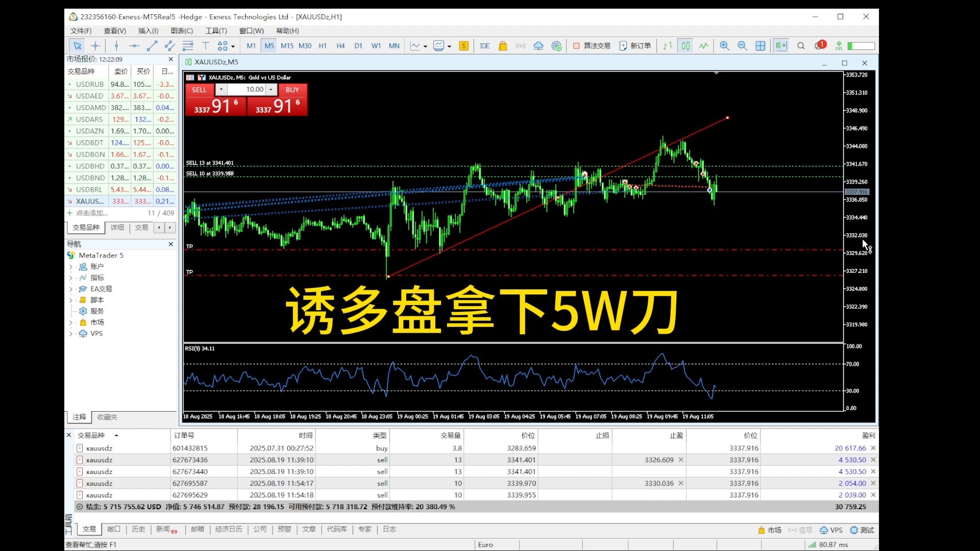Create a new order (新订单)

click(x=635, y=46)
